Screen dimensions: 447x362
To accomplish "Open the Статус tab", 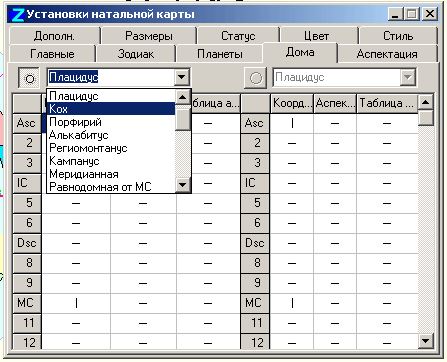I will click(238, 35).
